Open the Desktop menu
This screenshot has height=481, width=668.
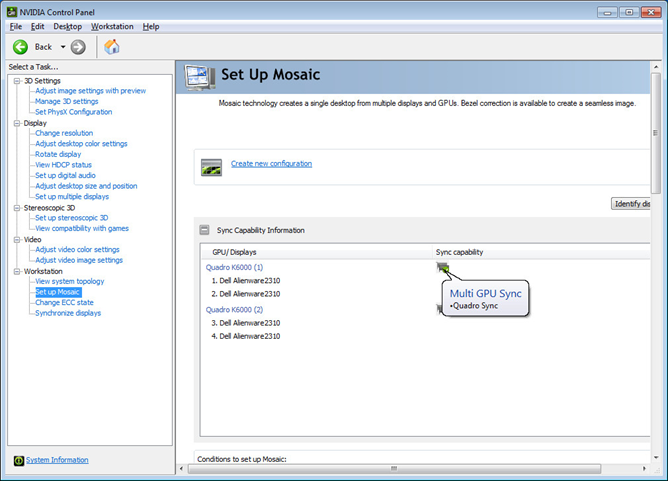tap(67, 26)
